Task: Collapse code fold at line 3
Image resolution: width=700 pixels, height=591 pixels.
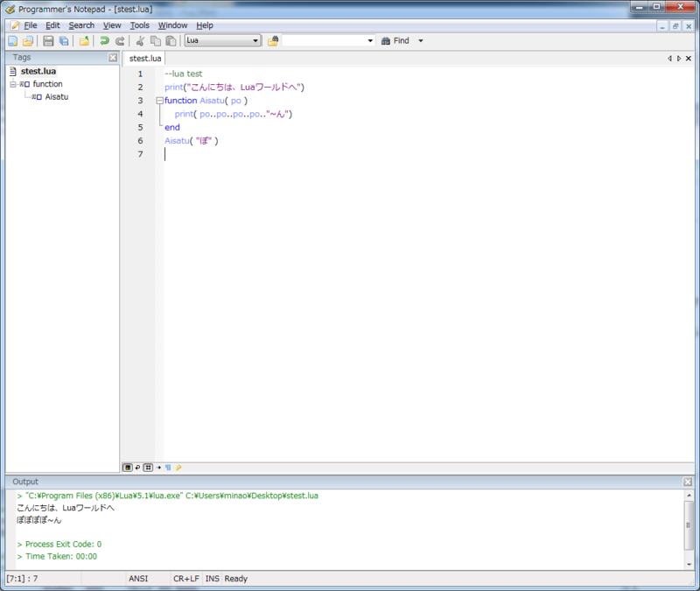Action: [159, 101]
